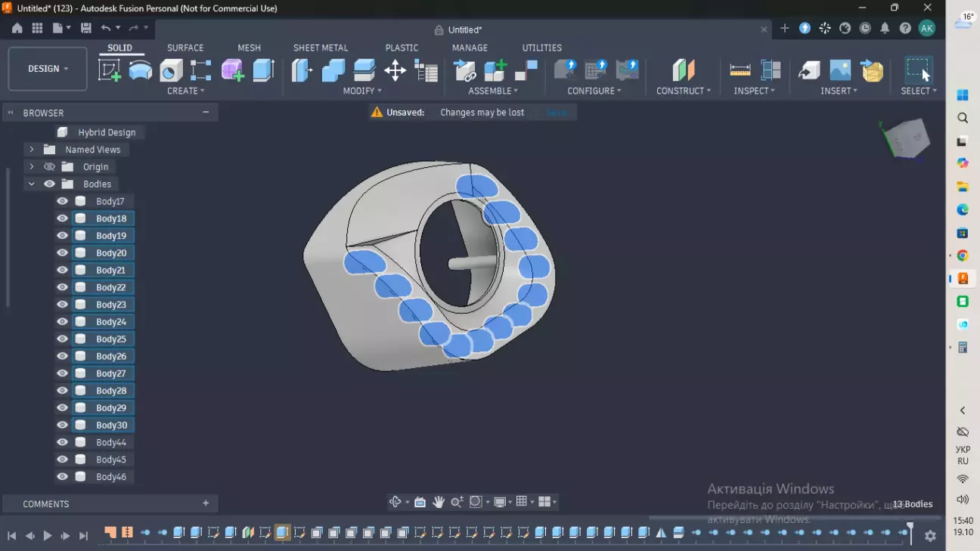The width and height of the screenshot is (980, 551).
Task: Go to the UTILITIES tab
Action: (542, 48)
